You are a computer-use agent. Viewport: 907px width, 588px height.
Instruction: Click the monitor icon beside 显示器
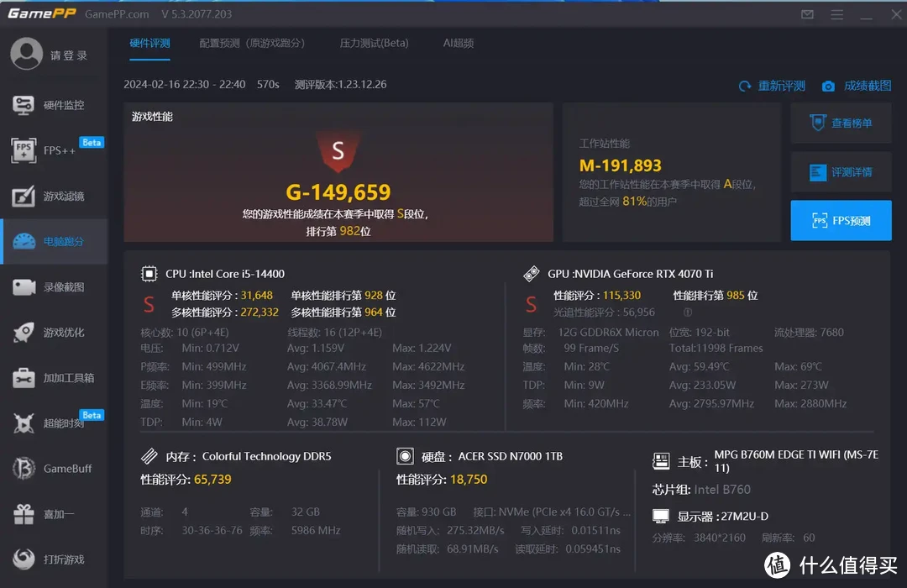661,516
